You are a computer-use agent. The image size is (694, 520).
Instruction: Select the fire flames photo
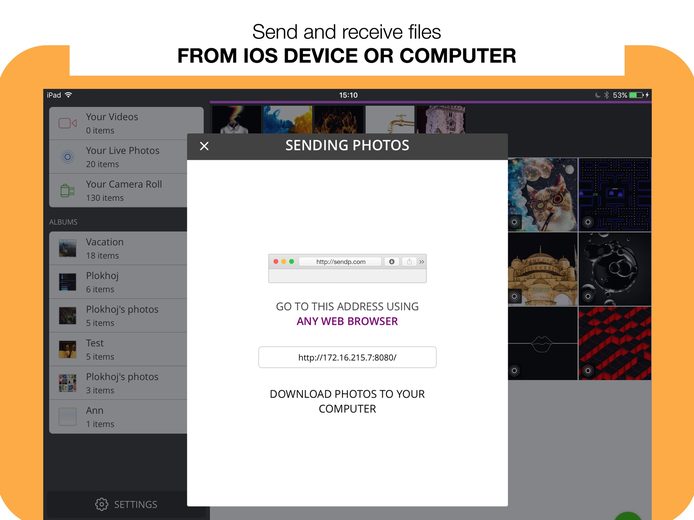point(339,119)
